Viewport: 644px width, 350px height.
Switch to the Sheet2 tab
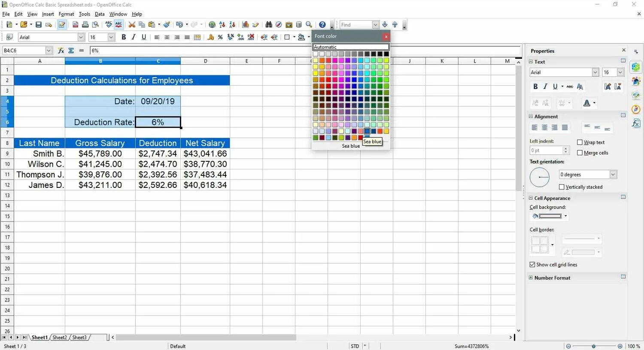[60, 338]
